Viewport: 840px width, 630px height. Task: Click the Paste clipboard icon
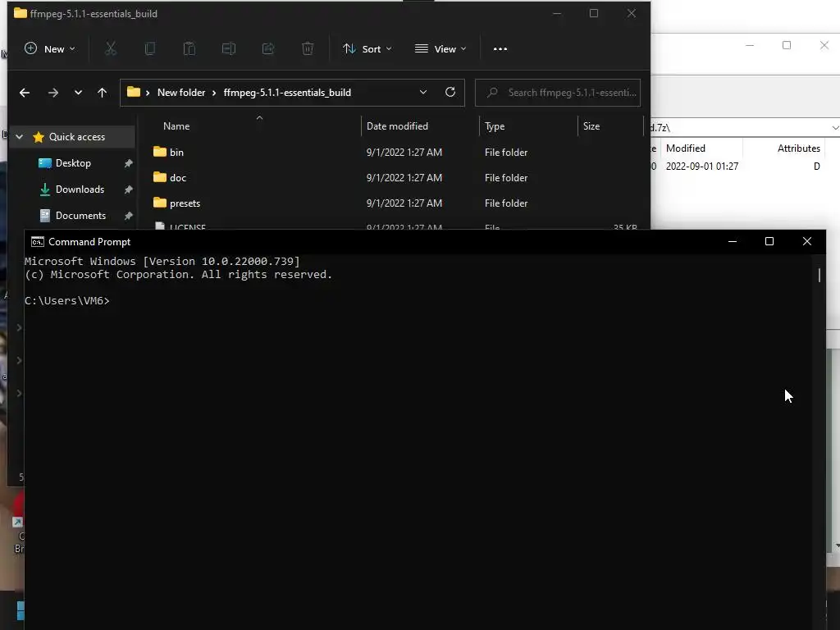(x=189, y=48)
